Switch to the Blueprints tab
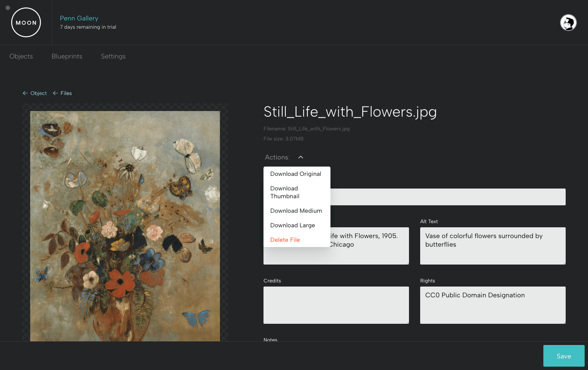The width and height of the screenshot is (588, 370). tap(67, 56)
